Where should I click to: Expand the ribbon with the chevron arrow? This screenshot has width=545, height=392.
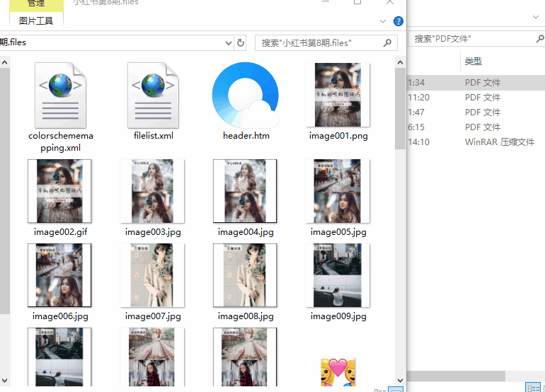pyautogui.click(x=384, y=21)
